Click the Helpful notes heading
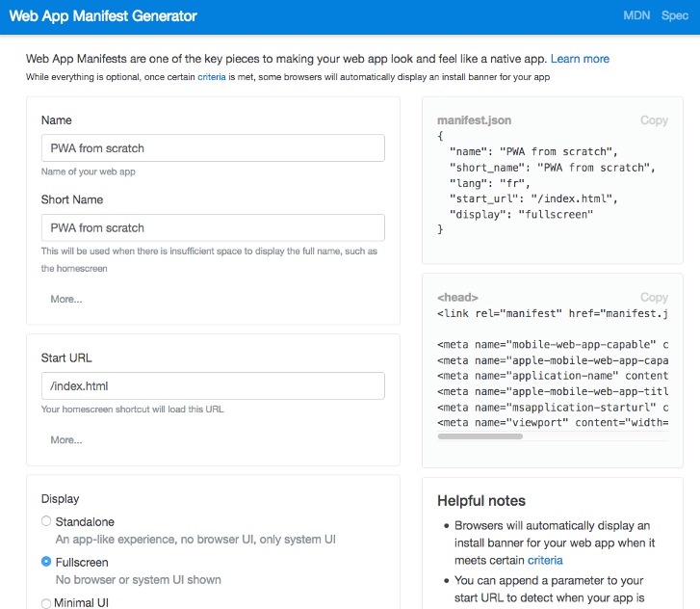The width and height of the screenshot is (700, 609). tap(481, 500)
